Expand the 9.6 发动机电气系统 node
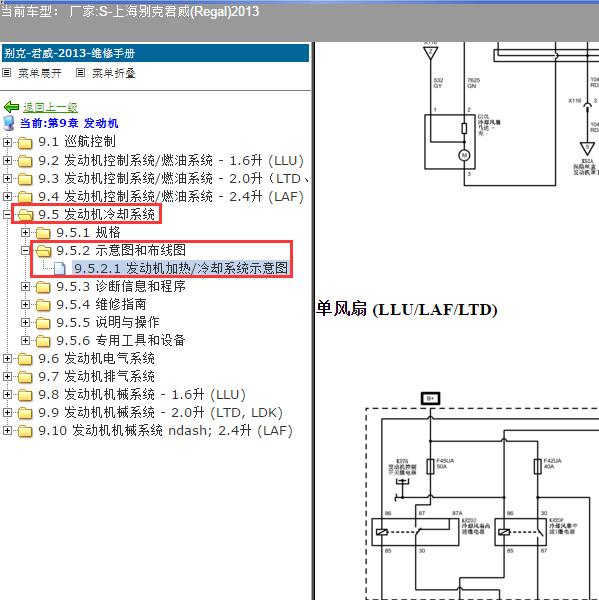The image size is (599, 600). click(x=7, y=358)
